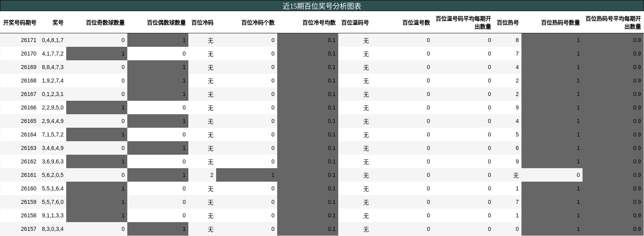Click the 百位温号码平均每期开出数量 header
This screenshot has width=644, height=236.
click(x=463, y=23)
